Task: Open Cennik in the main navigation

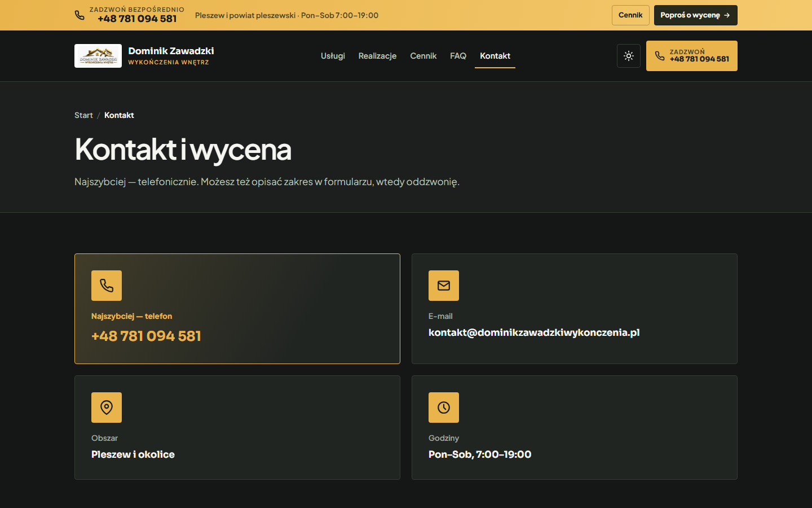Action: (x=423, y=56)
